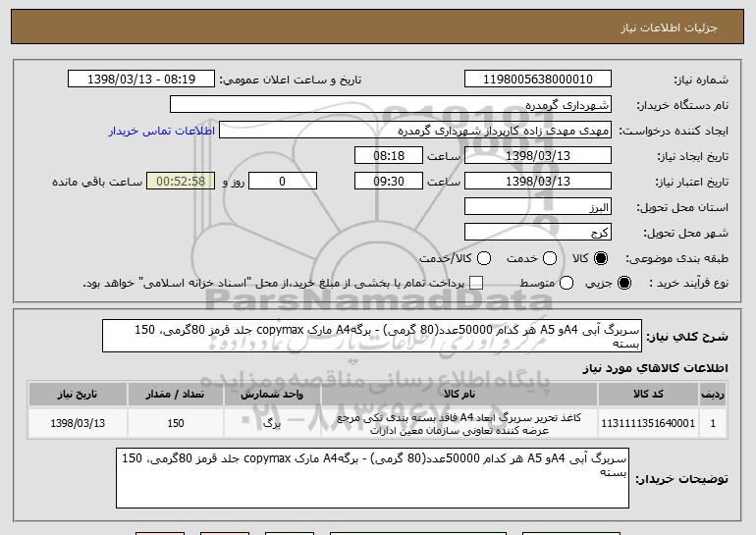756x535 pixels.
Task: Click the product code 113111351640001 cell
Action: (648, 423)
